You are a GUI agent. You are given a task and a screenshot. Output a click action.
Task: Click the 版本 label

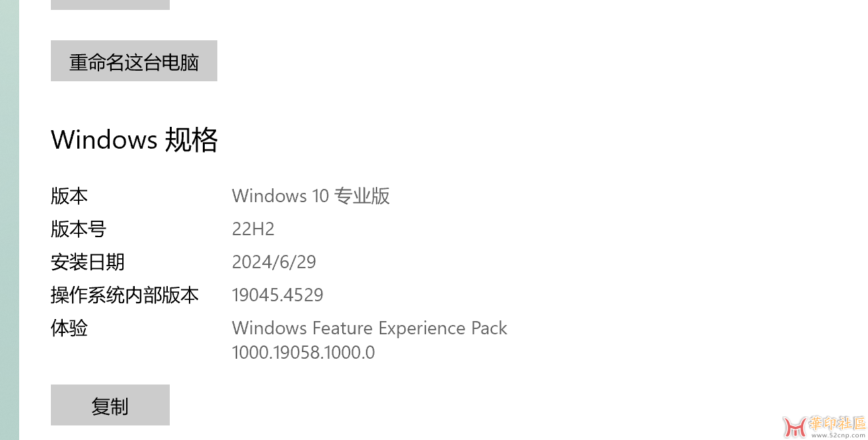(x=69, y=196)
